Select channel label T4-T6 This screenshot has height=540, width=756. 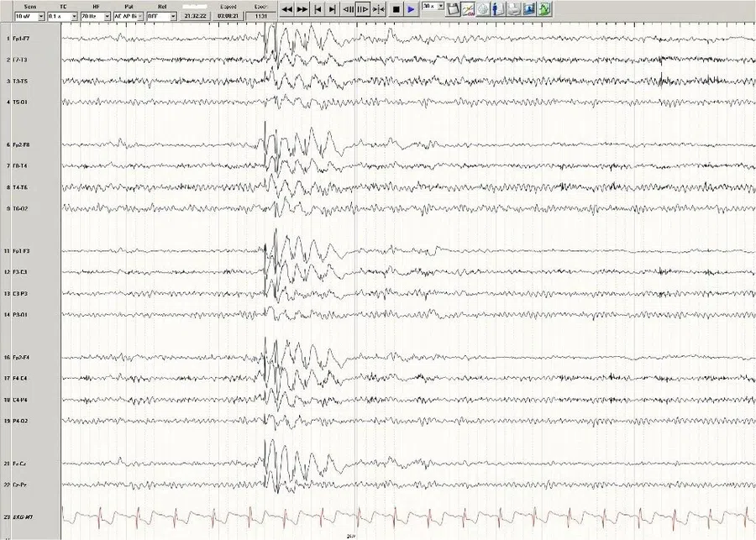click(x=20, y=187)
